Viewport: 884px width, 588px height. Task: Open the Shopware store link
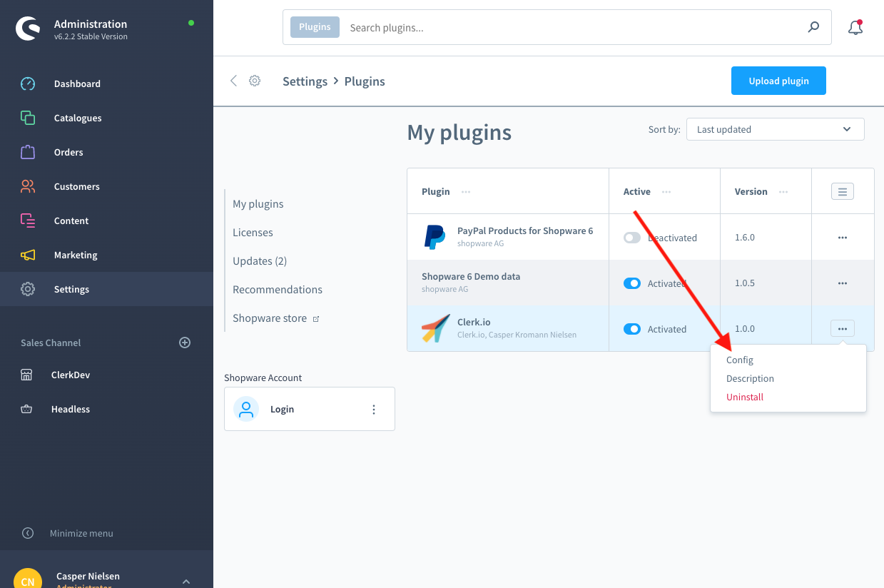coord(270,318)
